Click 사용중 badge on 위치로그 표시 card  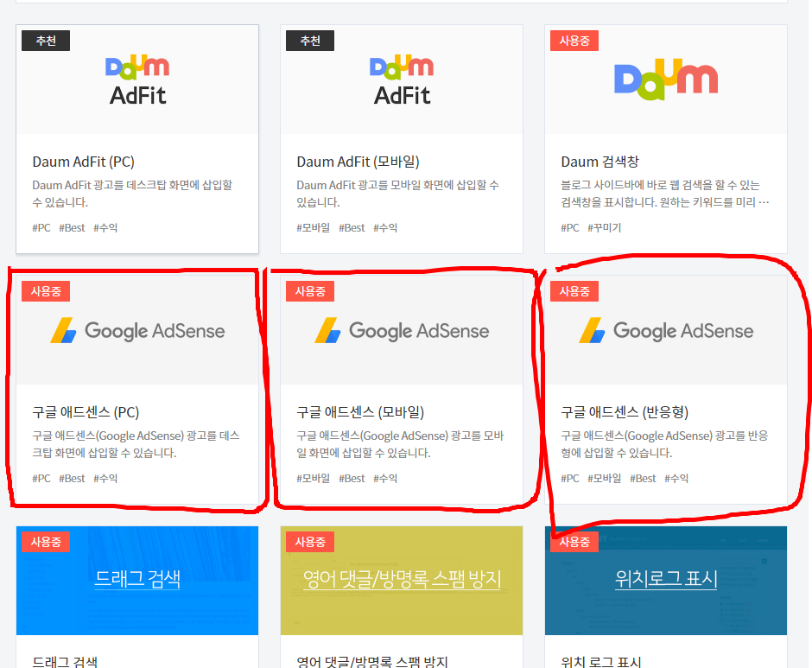(x=574, y=542)
